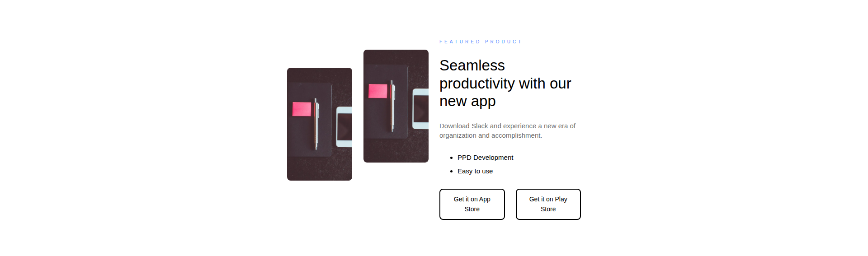868x256 pixels.
Task: Click the pen in the right image
Action: pos(392,106)
